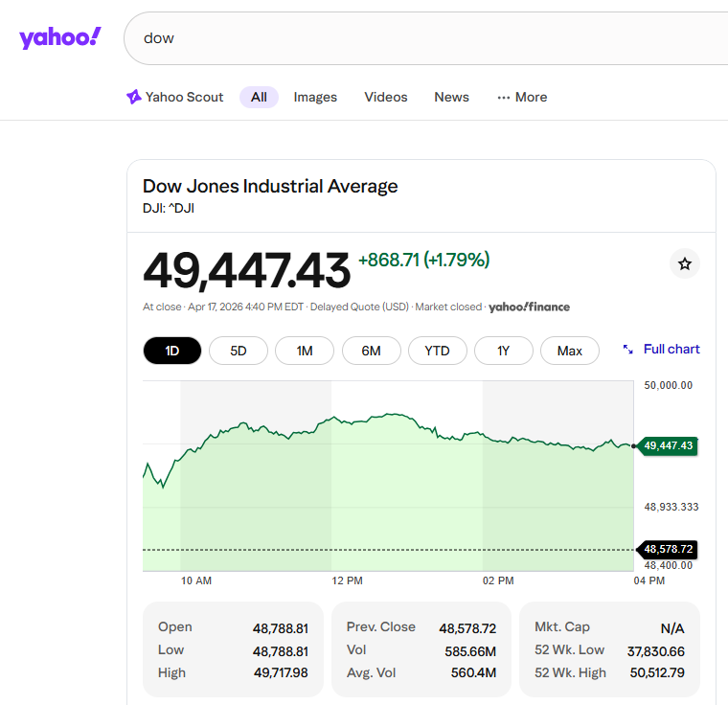
Task: Click the Dow Jones Industrial Average title
Action: [x=270, y=186]
